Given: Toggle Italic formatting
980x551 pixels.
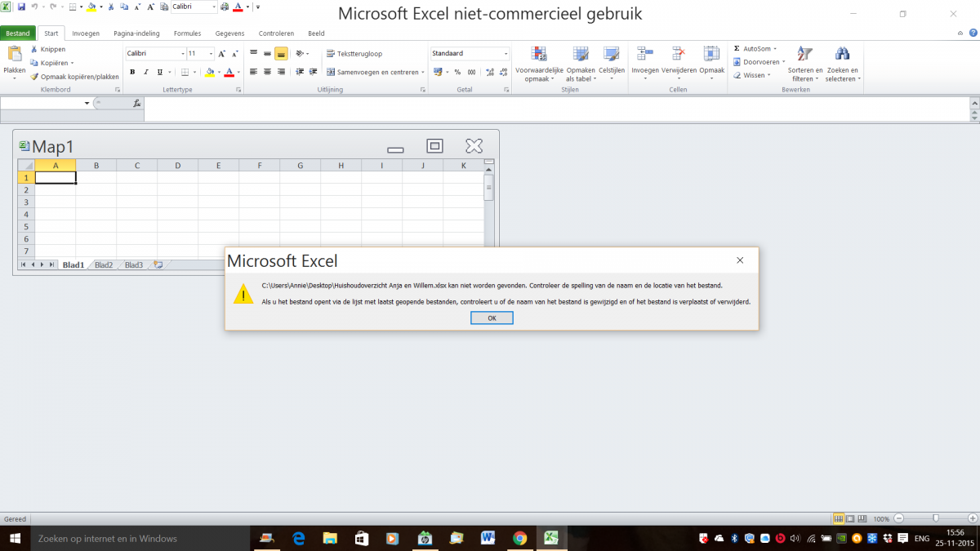Looking at the screenshot, I should [146, 72].
